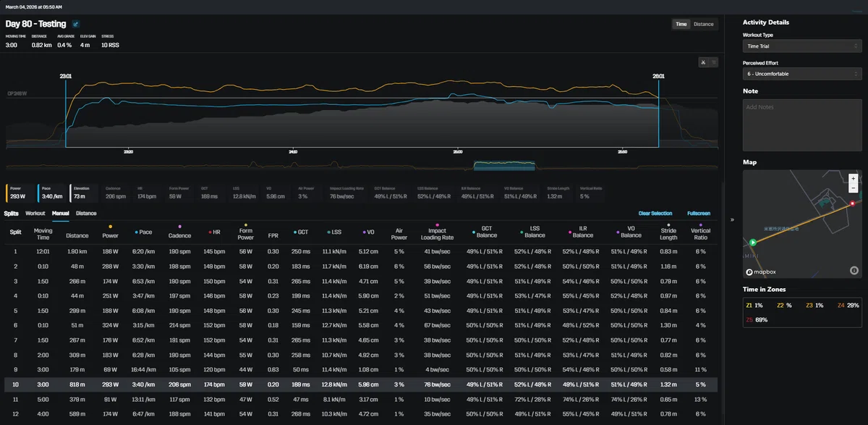868x425 pixels.
Task: Open the map attribution info icon
Action: click(854, 270)
